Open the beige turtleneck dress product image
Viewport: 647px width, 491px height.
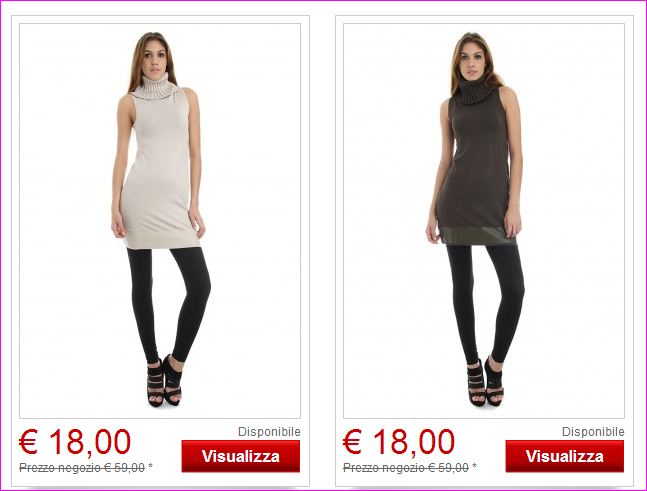tap(160, 221)
